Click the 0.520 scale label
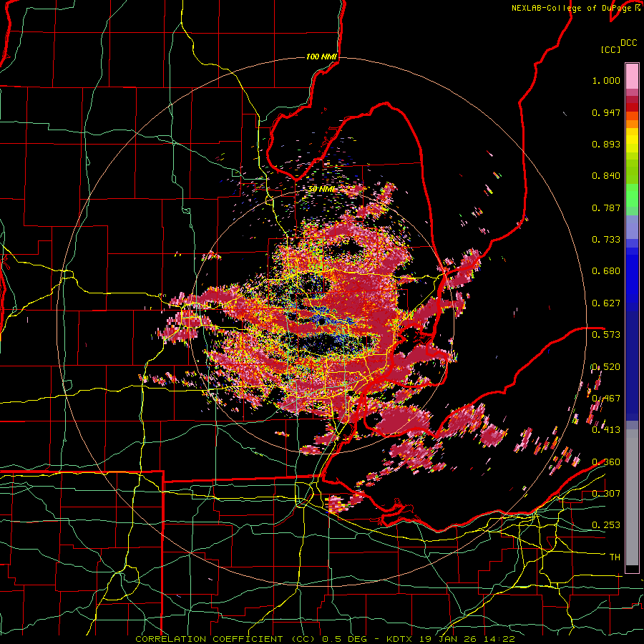644x644 pixels. (606, 367)
